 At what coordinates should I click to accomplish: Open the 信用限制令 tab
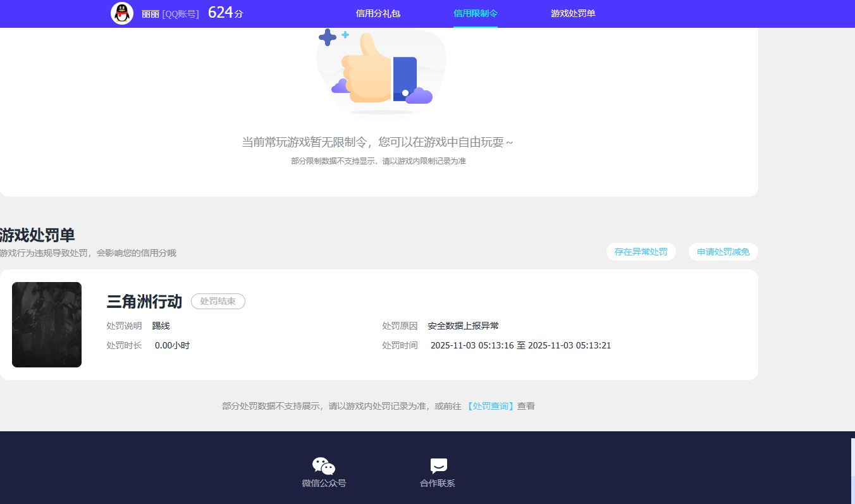[475, 13]
